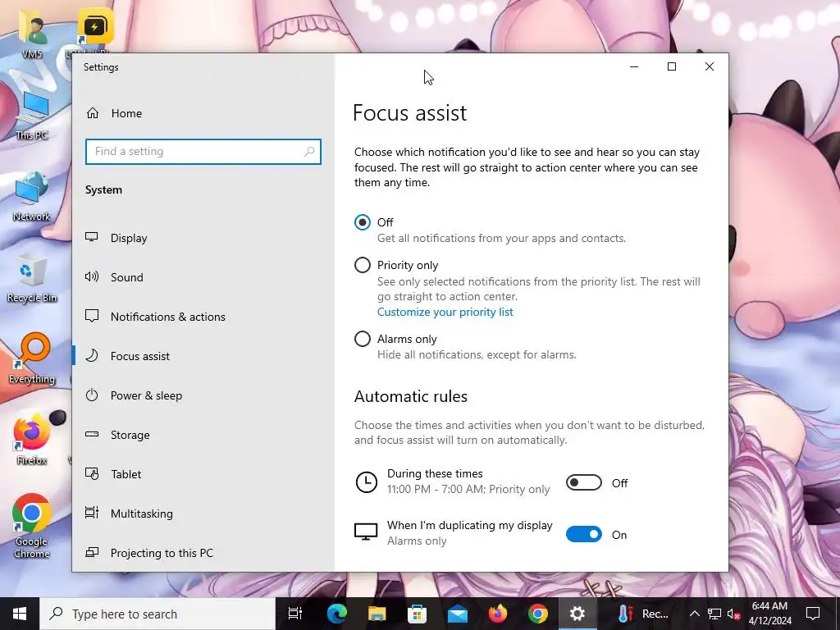Click the Storage drive icon
840x630 pixels.
[x=92, y=435]
